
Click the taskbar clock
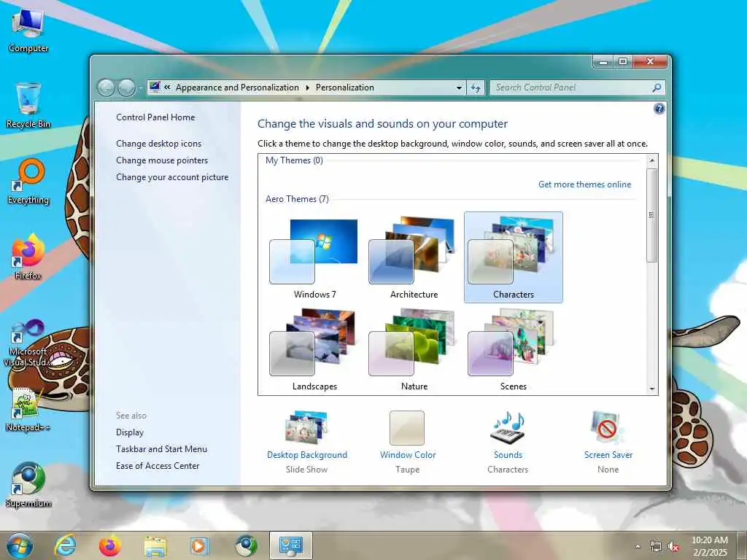[x=710, y=546]
